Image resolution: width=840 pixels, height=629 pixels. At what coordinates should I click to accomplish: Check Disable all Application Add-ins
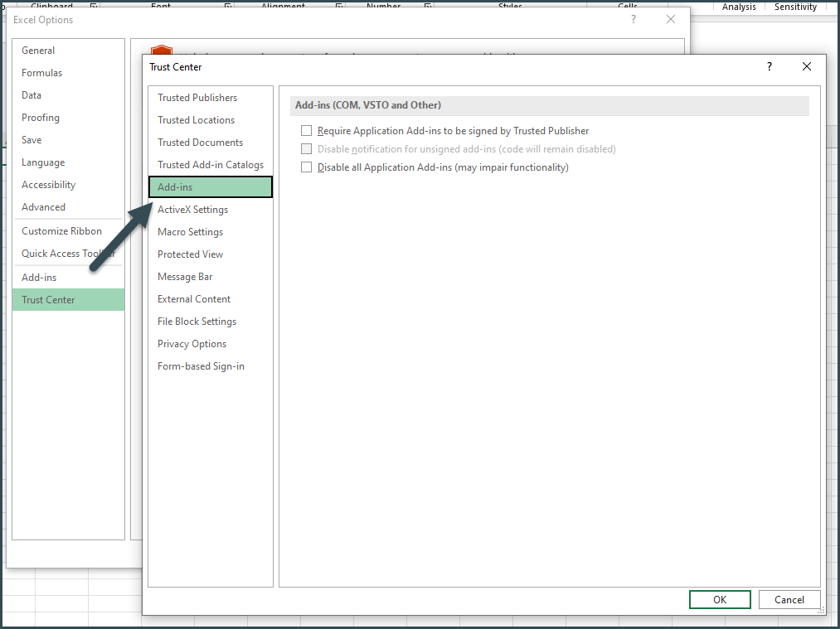tap(306, 167)
